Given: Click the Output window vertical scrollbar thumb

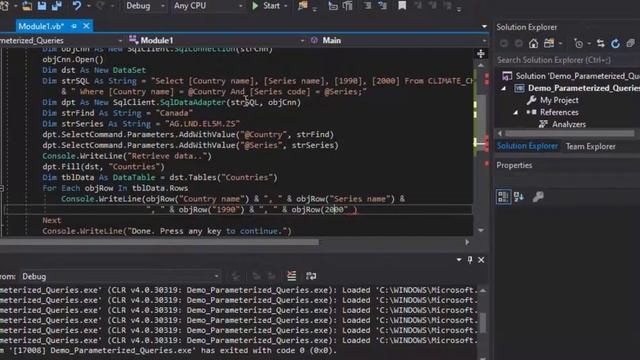Looking at the screenshot, I should pyautogui.click(x=483, y=322).
